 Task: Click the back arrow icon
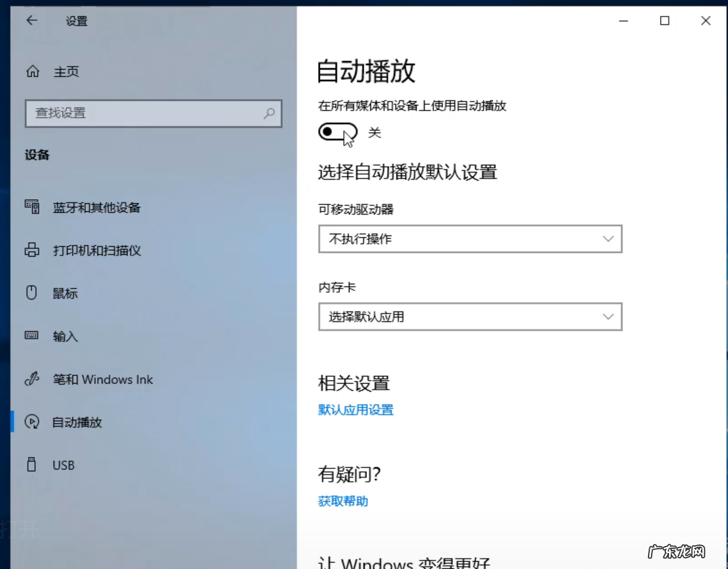30,20
